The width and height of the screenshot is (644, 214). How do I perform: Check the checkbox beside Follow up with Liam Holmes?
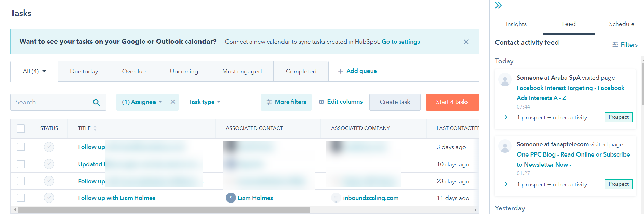click(x=21, y=198)
